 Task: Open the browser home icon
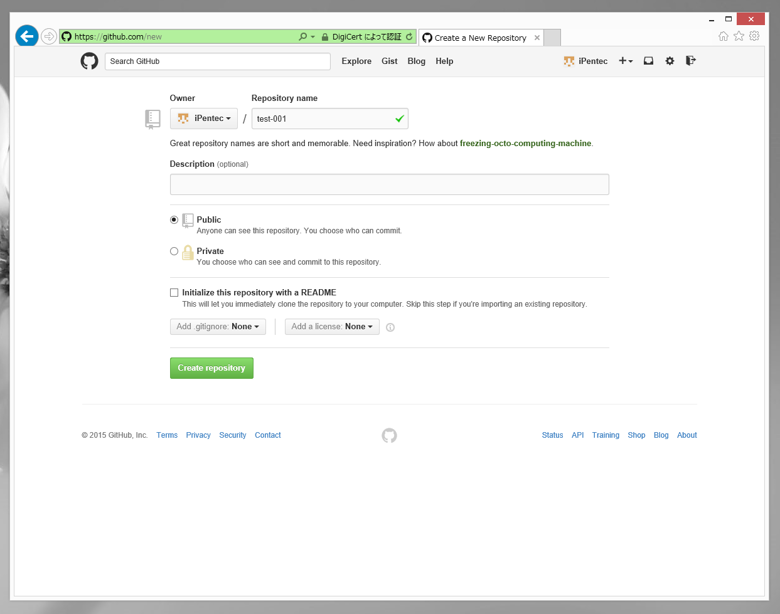(723, 36)
